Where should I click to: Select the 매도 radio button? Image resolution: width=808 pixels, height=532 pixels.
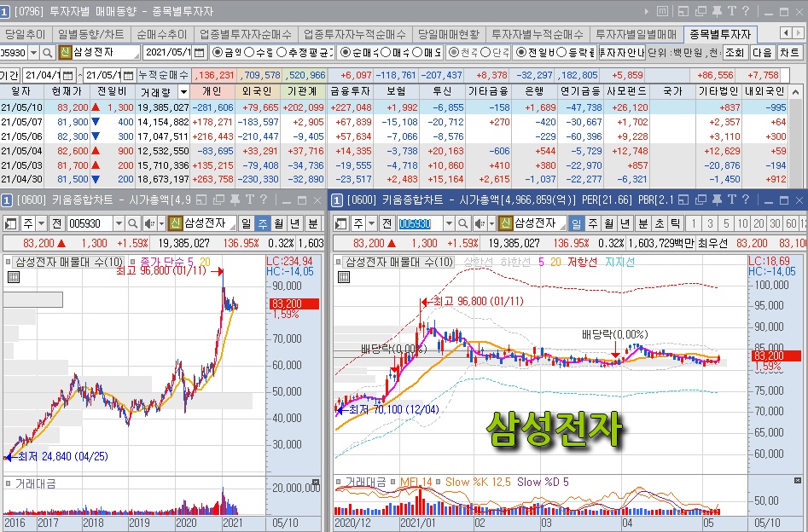(417, 53)
